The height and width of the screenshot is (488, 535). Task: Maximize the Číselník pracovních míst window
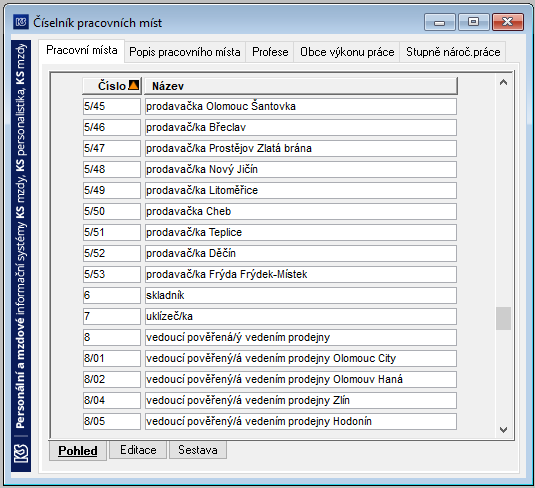pyautogui.click(x=473, y=23)
